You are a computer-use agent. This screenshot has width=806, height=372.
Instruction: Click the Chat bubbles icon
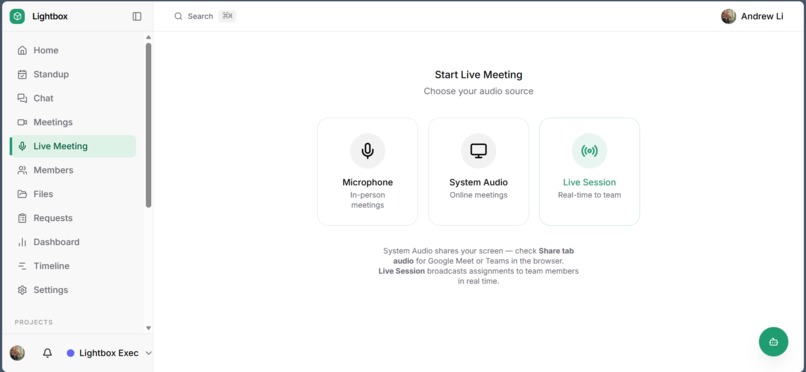[22, 98]
